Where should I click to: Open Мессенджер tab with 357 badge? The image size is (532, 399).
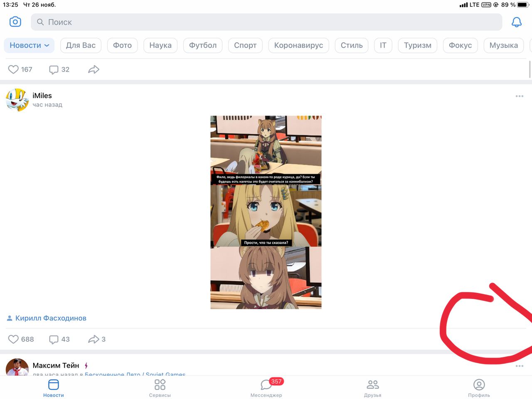266,388
